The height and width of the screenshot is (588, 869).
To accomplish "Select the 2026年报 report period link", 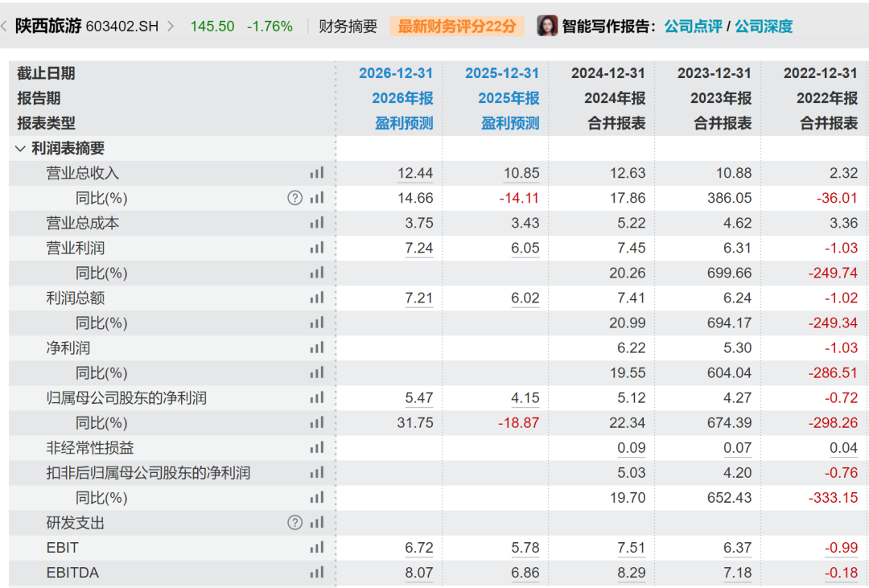I will pyautogui.click(x=402, y=98).
